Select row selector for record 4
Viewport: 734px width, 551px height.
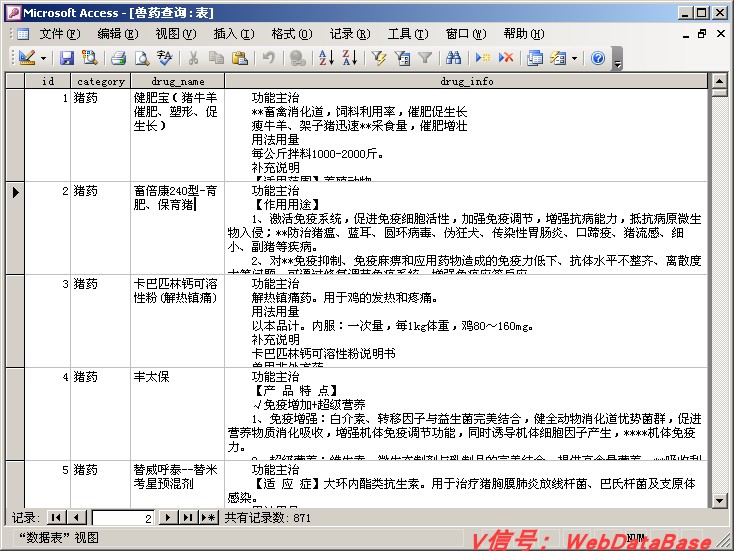(x=15, y=414)
